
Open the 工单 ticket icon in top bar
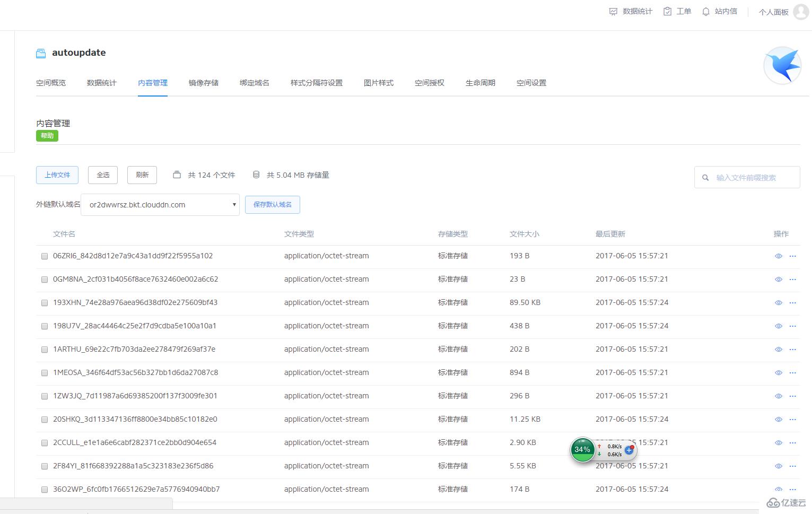pos(668,12)
